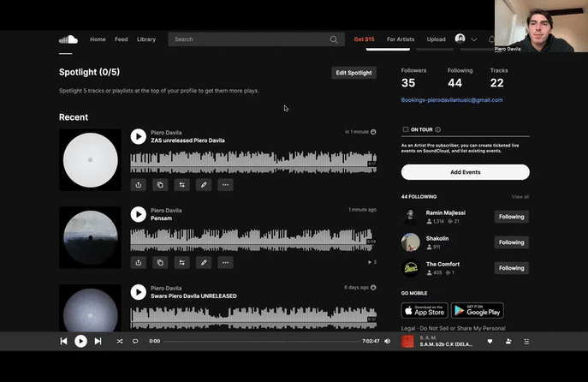Click the Edit Spotlight button
Viewport: 588px width, 382px height.
[x=353, y=73]
